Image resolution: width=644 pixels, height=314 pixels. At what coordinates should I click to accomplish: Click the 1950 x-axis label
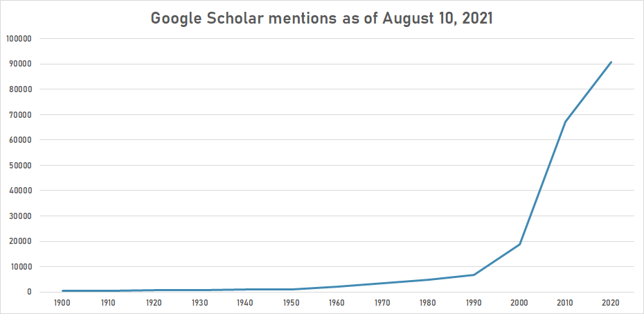(x=291, y=303)
